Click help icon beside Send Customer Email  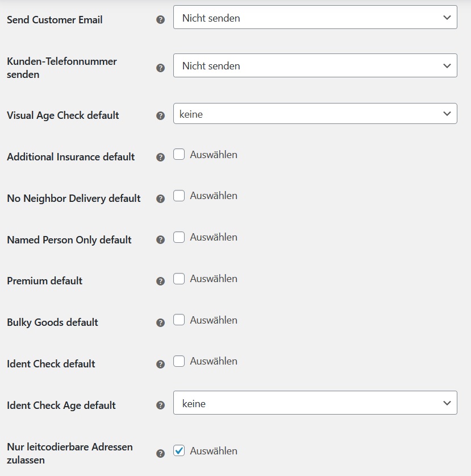pos(160,20)
